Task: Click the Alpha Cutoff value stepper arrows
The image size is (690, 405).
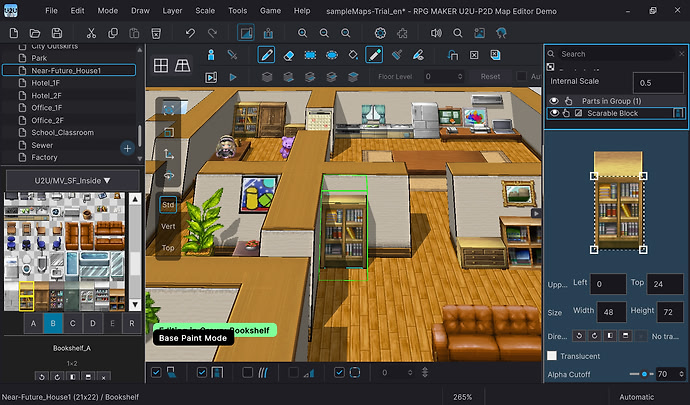Action: coord(681,374)
